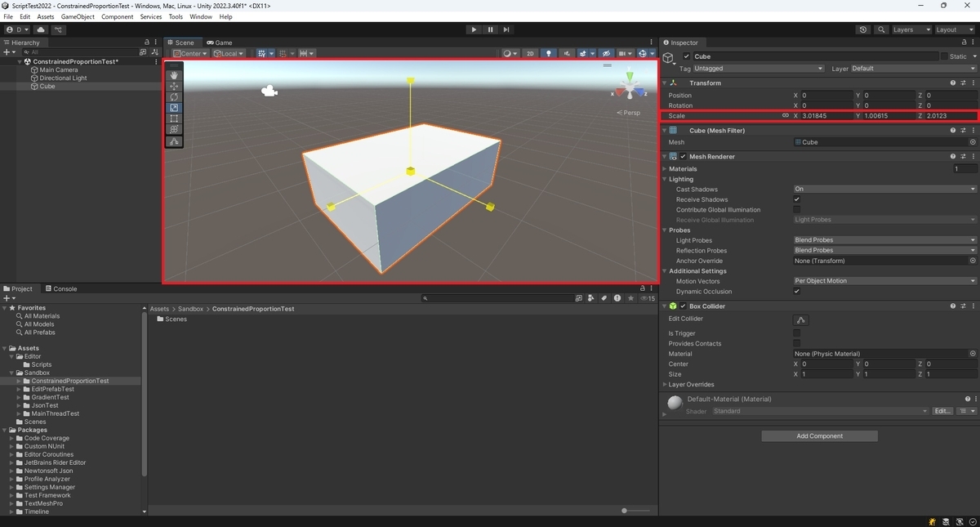Open the Edit Collider tool
This screenshot has width=980, height=527.
click(800, 319)
